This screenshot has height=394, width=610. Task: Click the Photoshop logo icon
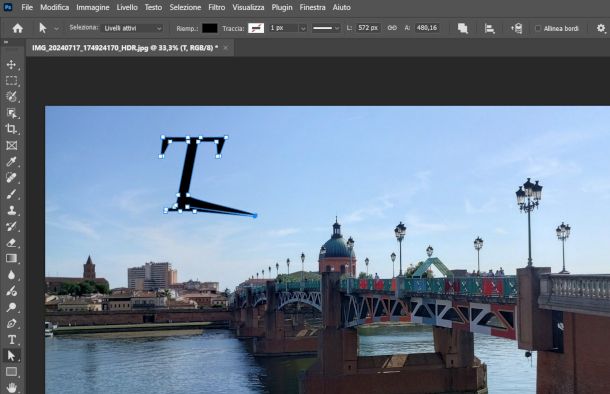pyautogui.click(x=7, y=7)
